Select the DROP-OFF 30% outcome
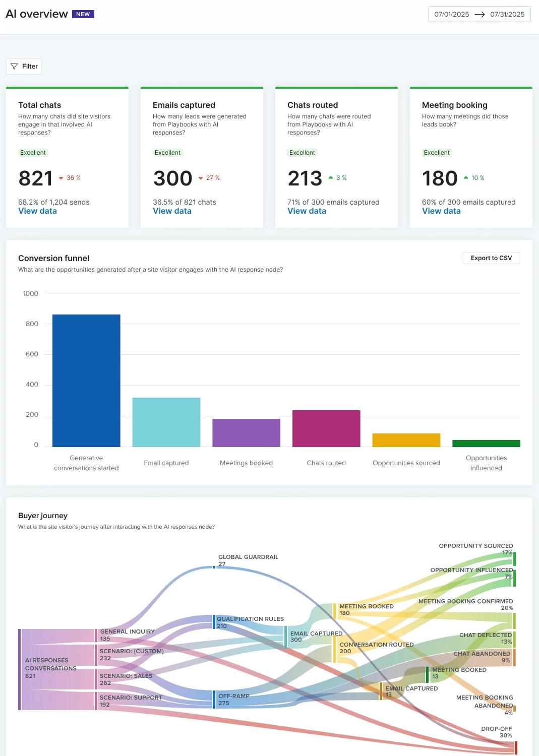 [516, 748]
